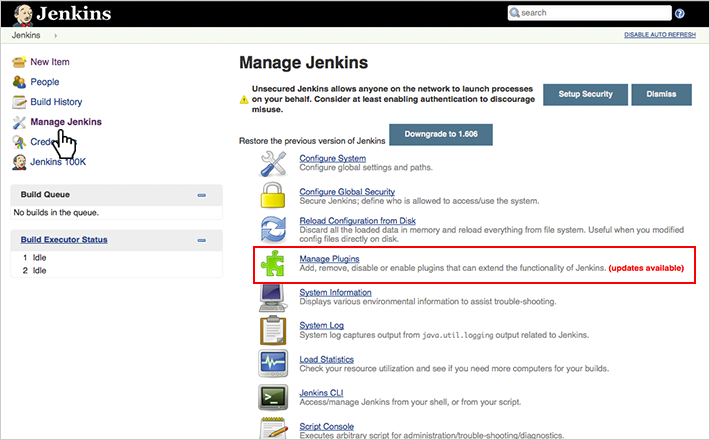Open the Jenkins 100K sidebar link

point(58,162)
